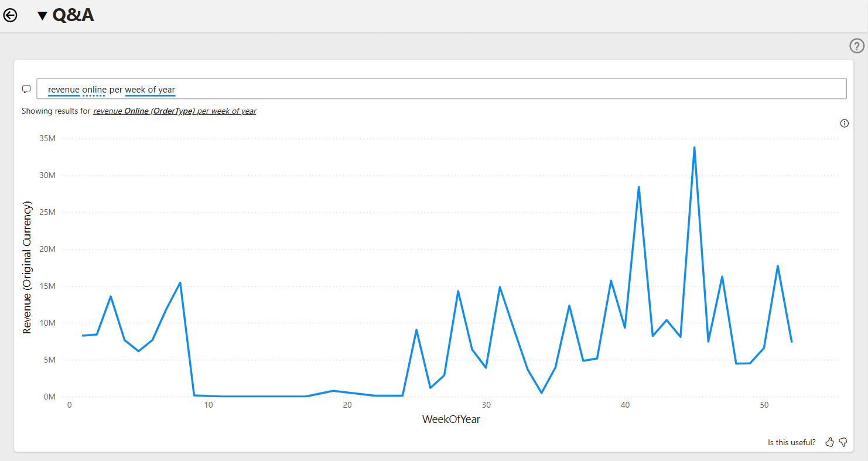The height and width of the screenshot is (461, 868).
Task: Click the underlined 'revenue' term in the question
Action: 64,90
